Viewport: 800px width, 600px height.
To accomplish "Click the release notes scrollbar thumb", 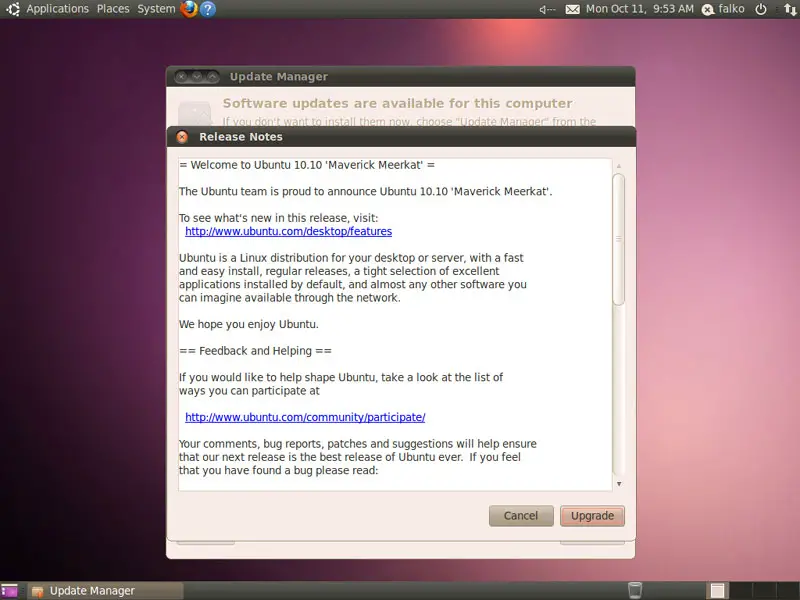I will (618, 239).
